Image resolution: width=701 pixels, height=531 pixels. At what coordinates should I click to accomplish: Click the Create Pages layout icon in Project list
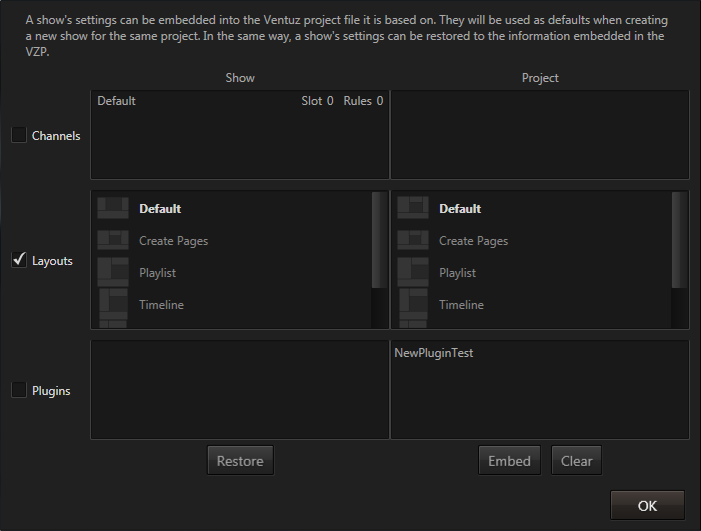(x=412, y=240)
